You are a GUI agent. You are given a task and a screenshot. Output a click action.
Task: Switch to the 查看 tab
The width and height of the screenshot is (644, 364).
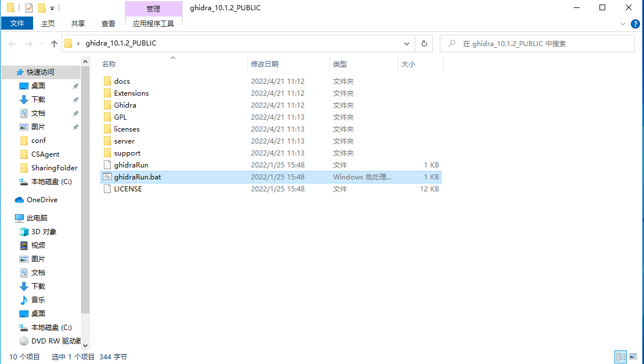(x=108, y=24)
